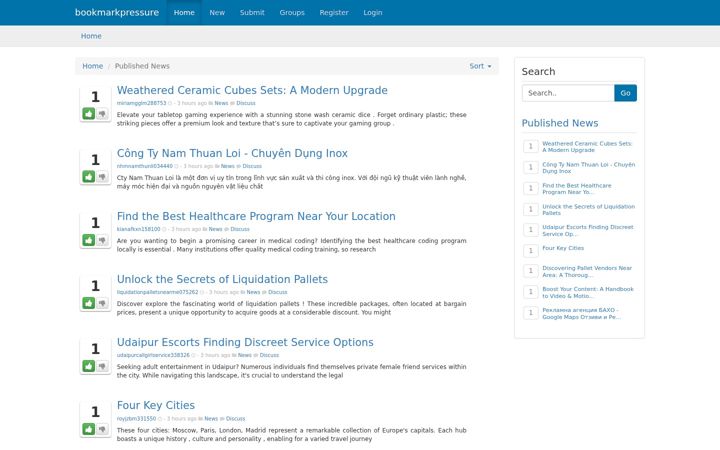Open author royjzbm331550 profile
Screen dimensions: 720x450
click(136, 419)
